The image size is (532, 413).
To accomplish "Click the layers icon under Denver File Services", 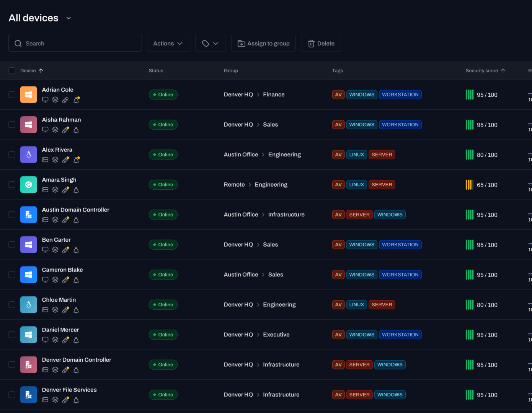I will (x=55, y=400).
